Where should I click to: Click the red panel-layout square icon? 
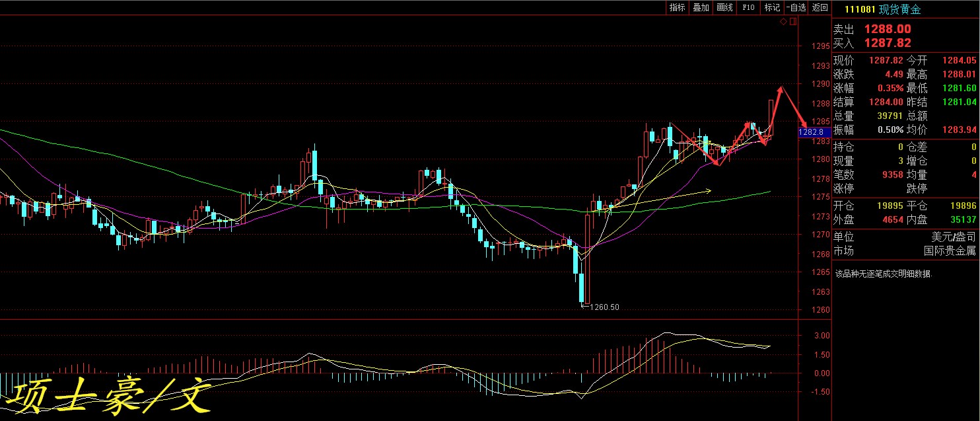tap(793, 22)
